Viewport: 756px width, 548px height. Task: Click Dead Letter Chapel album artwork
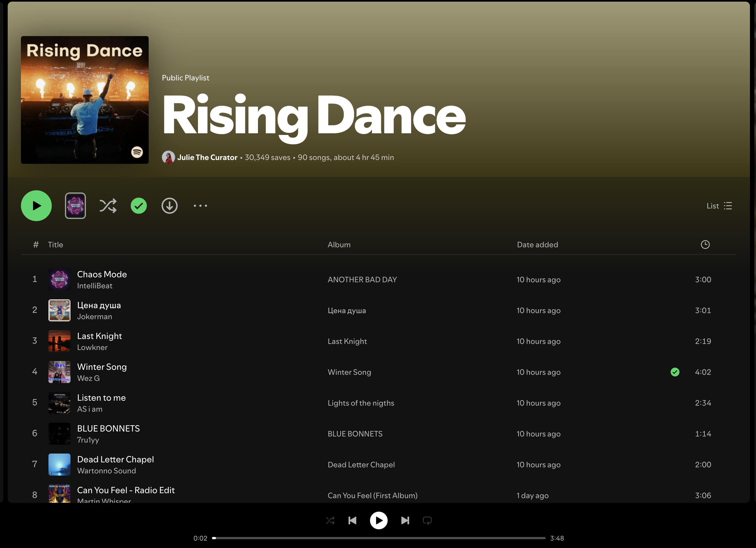[x=59, y=464]
